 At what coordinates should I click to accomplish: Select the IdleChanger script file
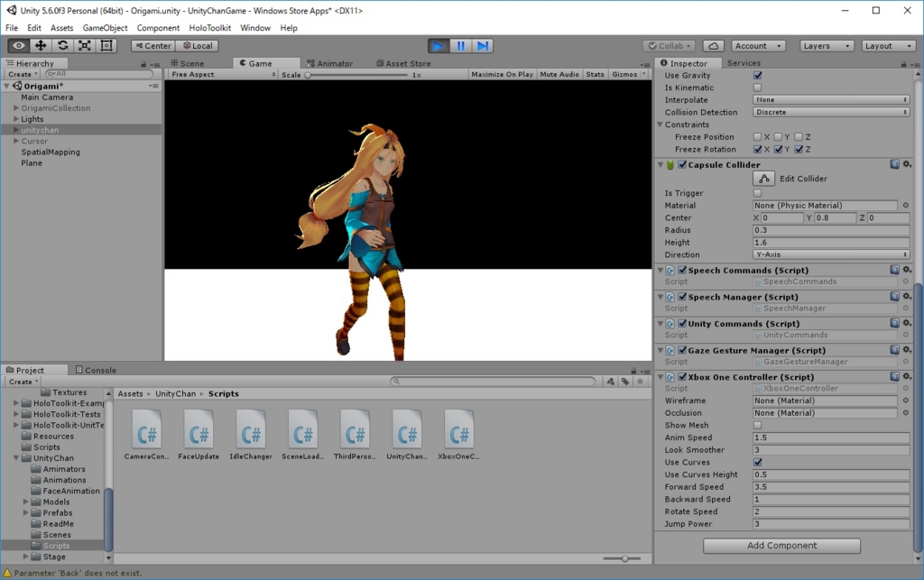pos(251,435)
